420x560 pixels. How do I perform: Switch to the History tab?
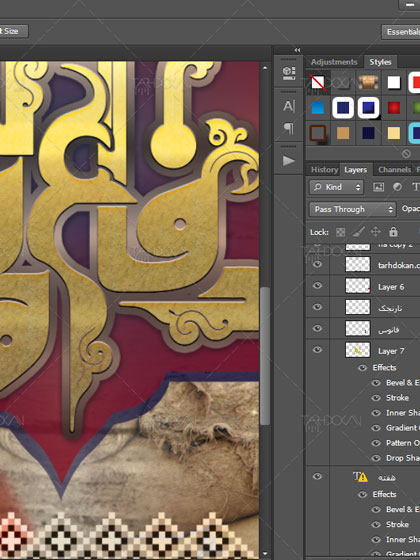324,170
